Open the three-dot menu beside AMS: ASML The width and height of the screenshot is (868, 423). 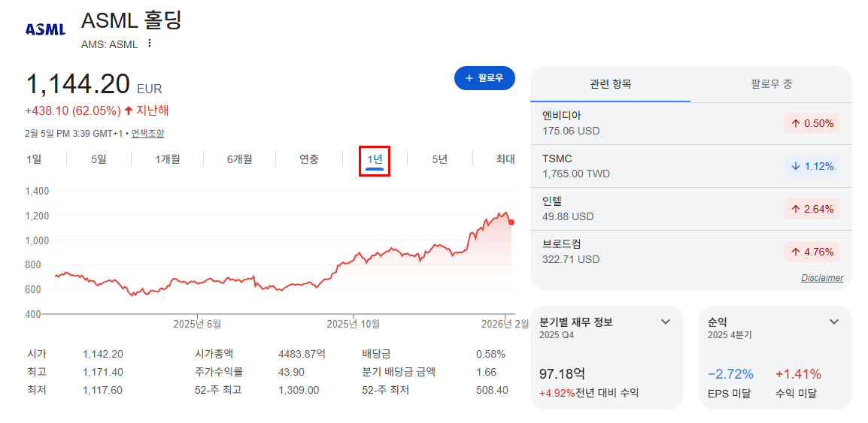(149, 44)
